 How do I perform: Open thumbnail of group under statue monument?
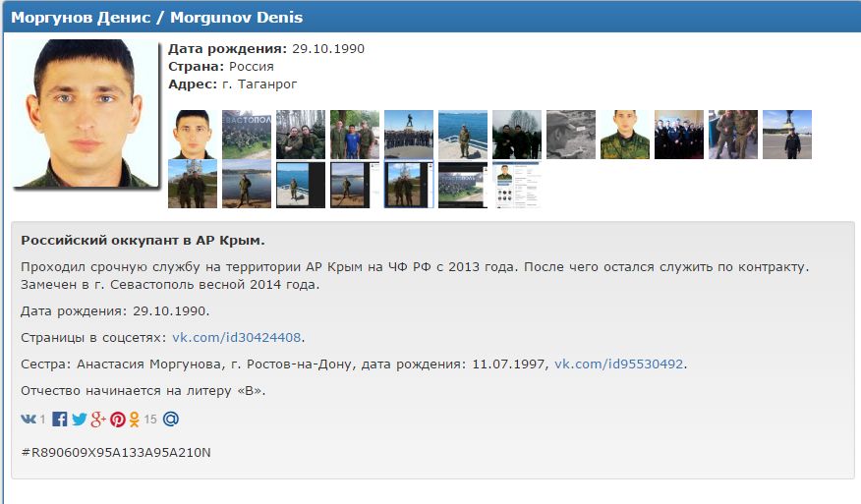(x=409, y=135)
